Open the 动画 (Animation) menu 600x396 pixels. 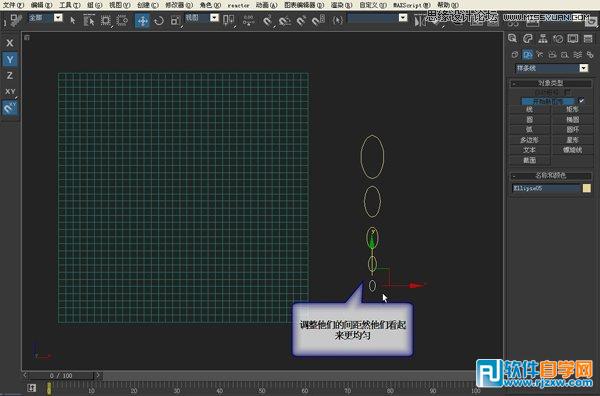click(x=266, y=5)
